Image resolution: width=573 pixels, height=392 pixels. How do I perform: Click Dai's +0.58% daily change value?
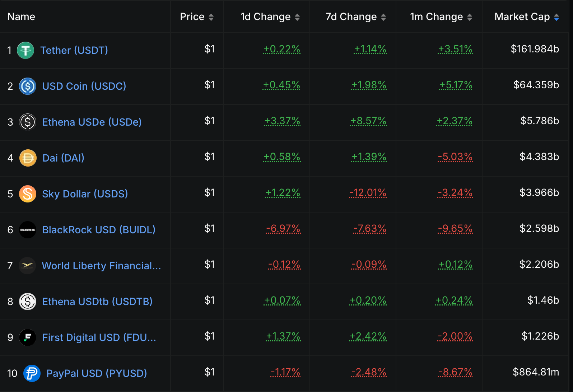coord(282,157)
